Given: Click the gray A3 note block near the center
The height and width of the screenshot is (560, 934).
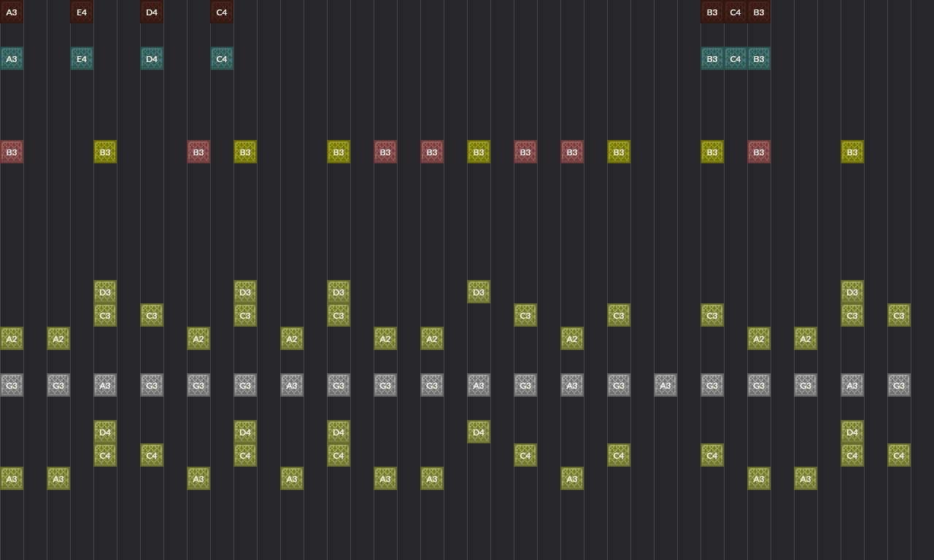Looking at the screenshot, I should pos(479,385).
